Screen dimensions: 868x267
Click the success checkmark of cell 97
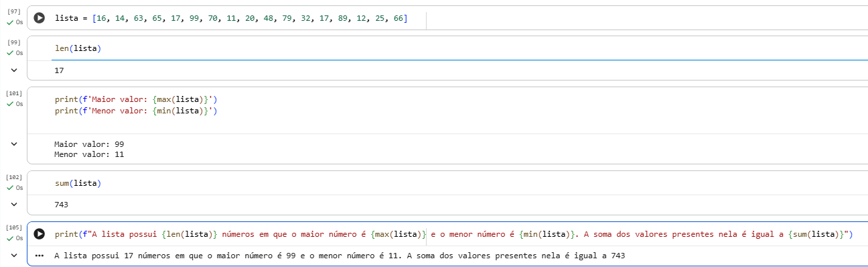(10, 23)
